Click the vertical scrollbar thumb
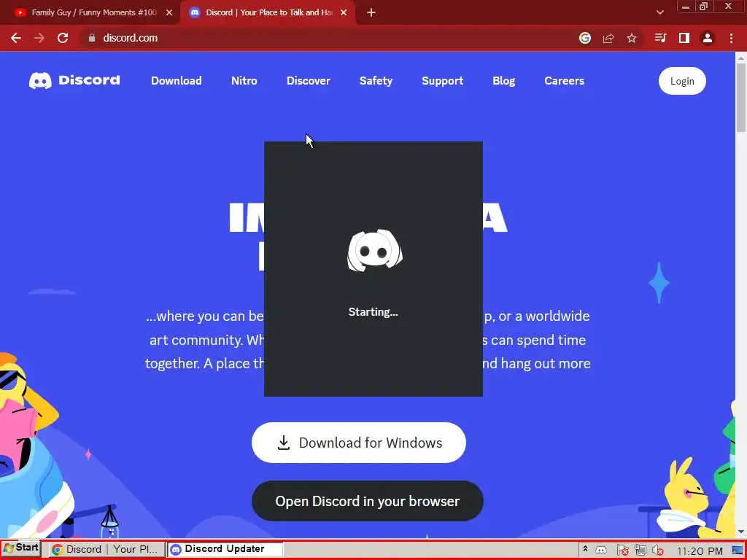 pyautogui.click(x=741, y=98)
